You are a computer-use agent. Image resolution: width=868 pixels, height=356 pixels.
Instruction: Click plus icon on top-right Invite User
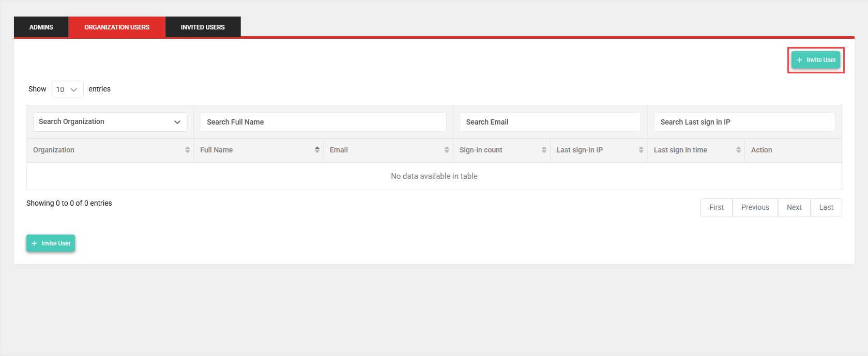click(799, 60)
